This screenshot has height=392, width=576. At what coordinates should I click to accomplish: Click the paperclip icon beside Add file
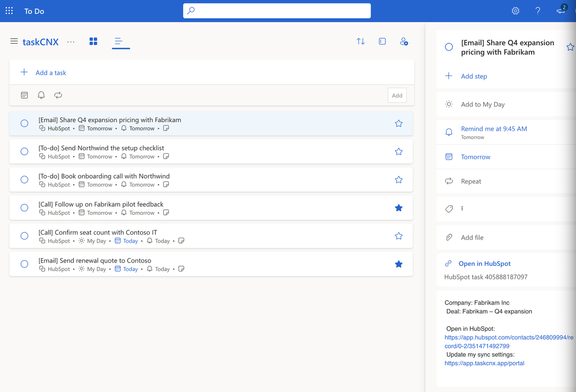[449, 238]
